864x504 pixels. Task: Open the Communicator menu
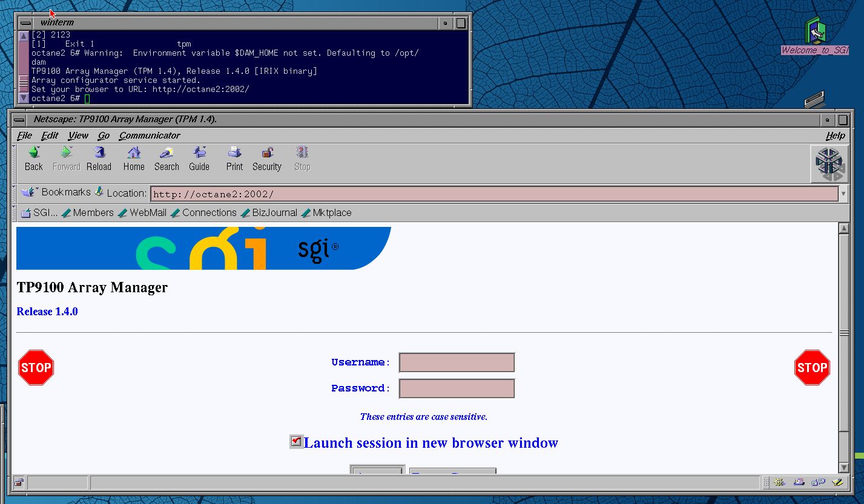click(150, 136)
